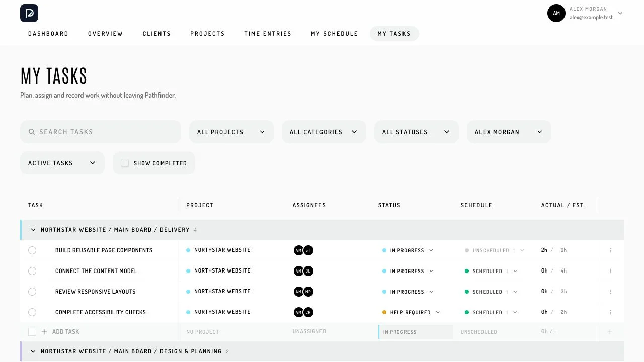Click the In Progress status field in Add Task row
The height and width of the screenshot is (362, 644).
pos(416,332)
